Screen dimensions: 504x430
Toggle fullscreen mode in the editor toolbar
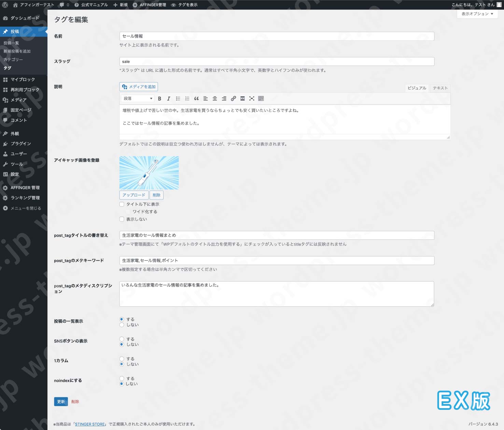(x=252, y=98)
